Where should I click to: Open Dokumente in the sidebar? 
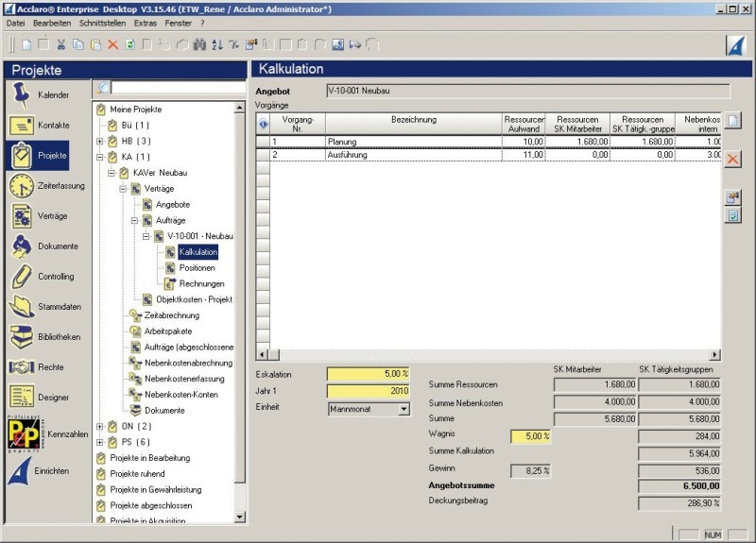tap(43, 246)
